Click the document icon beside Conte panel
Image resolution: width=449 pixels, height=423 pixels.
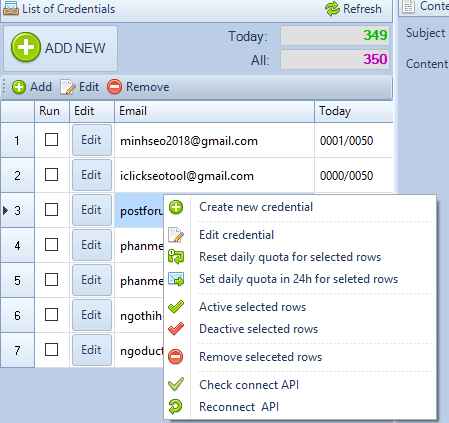(x=408, y=6)
